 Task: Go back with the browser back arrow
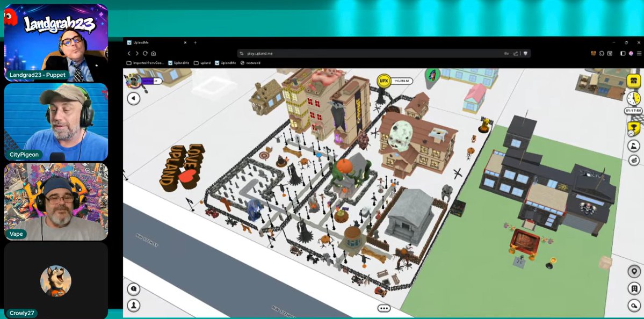[x=129, y=53]
